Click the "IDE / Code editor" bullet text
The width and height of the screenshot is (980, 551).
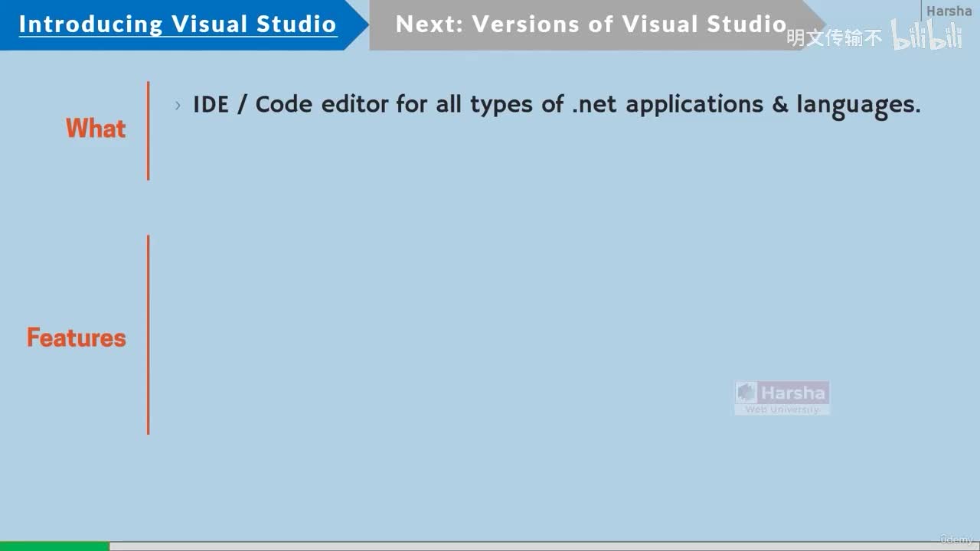pyautogui.click(x=557, y=105)
